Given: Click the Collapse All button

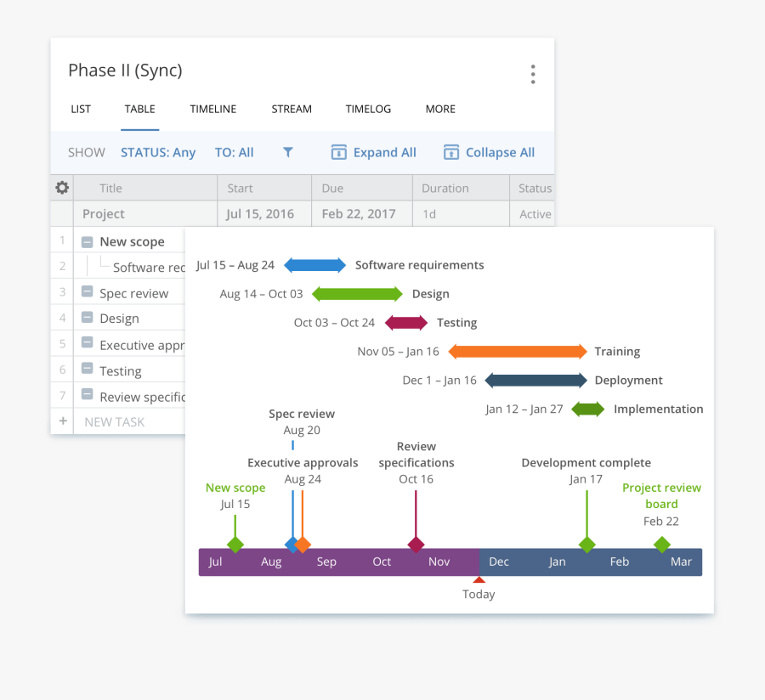Looking at the screenshot, I should (x=490, y=152).
